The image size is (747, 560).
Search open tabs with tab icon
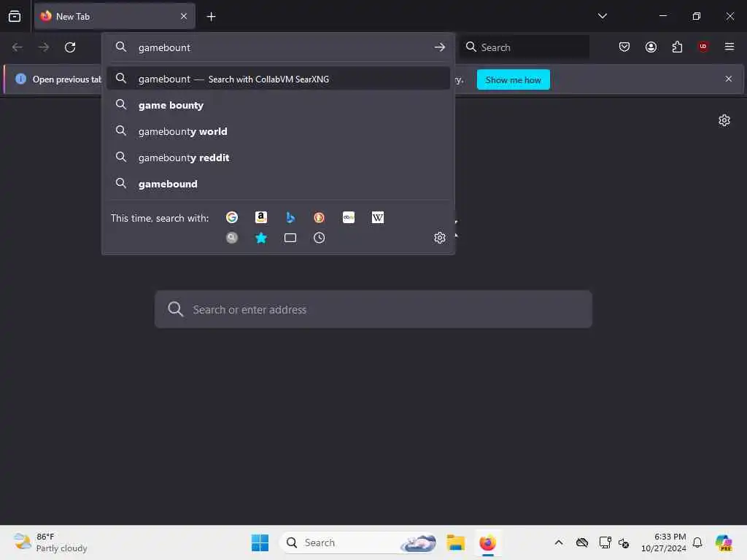290,238
